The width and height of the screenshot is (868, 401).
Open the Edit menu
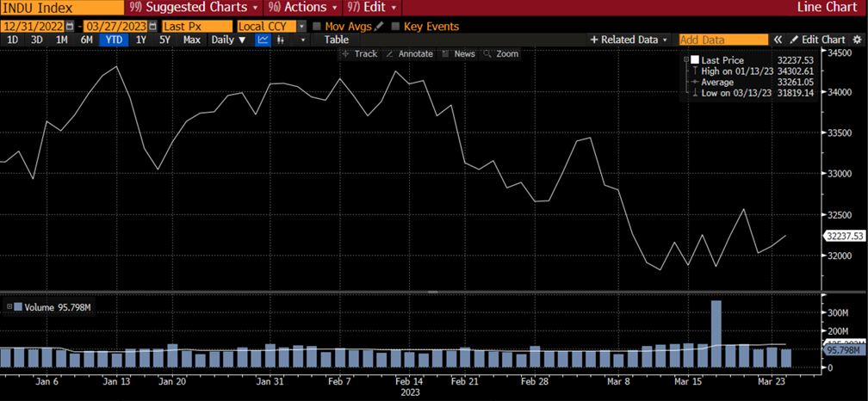click(x=371, y=7)
